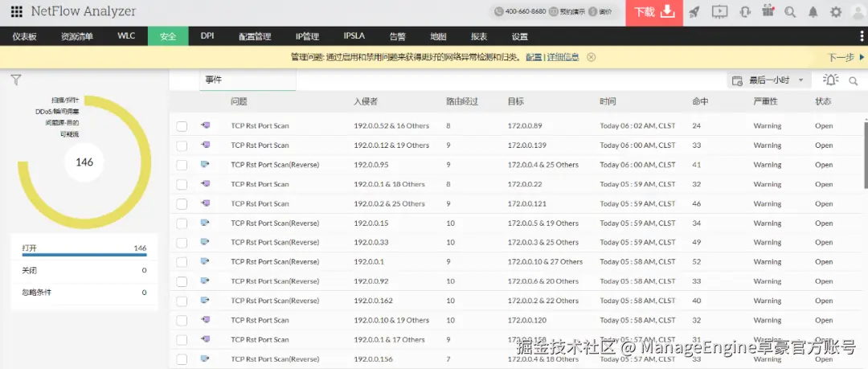Click the top header search icon
The height and width of the screenshot is (369, 868).
click(x=790, y=12)
